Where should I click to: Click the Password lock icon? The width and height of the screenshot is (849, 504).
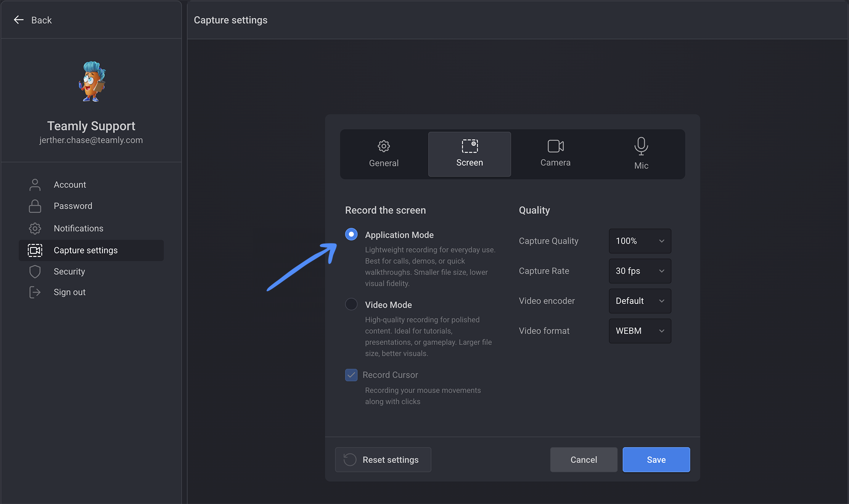coord(35,206)
